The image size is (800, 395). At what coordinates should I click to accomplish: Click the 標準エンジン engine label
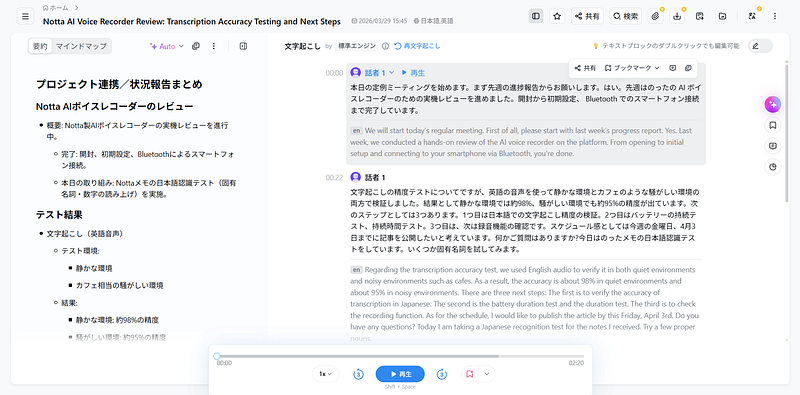pos(357,46)
